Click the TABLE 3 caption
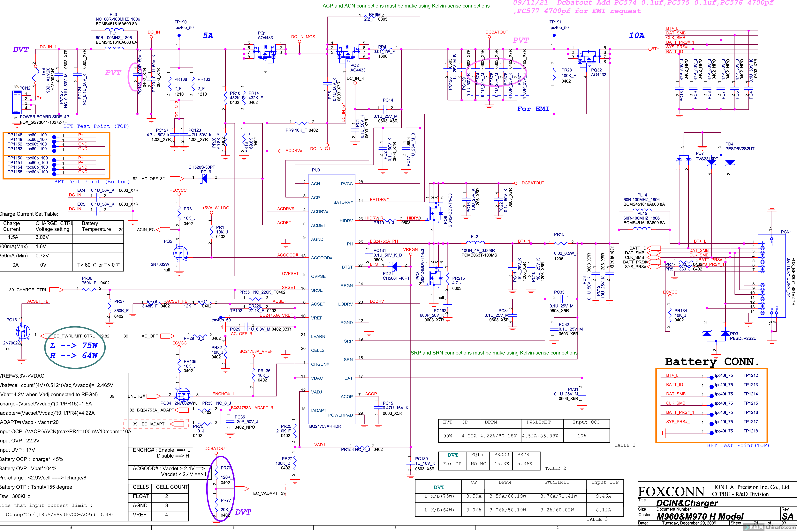This screenshot has height=532, width=797. pyautogui.click(x=597, y=519)
